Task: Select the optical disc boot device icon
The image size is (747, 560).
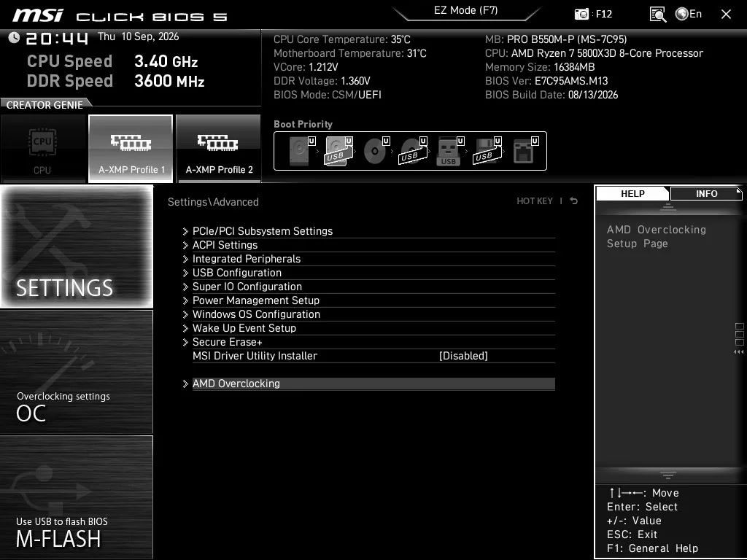Action: click(376, 151)
